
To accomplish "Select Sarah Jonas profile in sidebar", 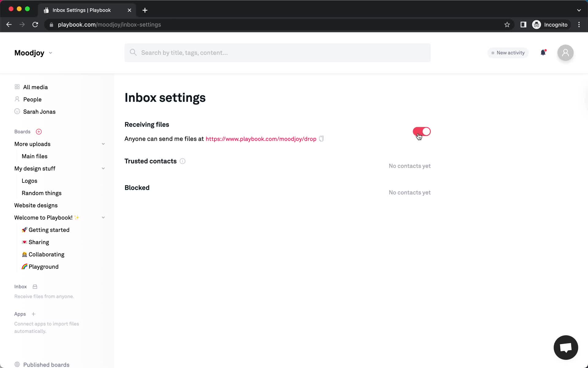I will (40, 111).
